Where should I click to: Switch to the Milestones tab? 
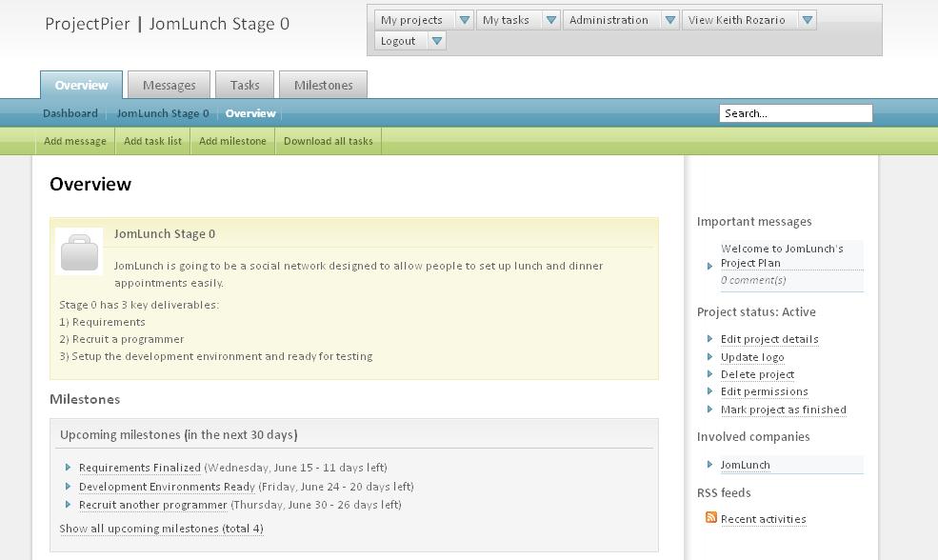pos(323,85)
